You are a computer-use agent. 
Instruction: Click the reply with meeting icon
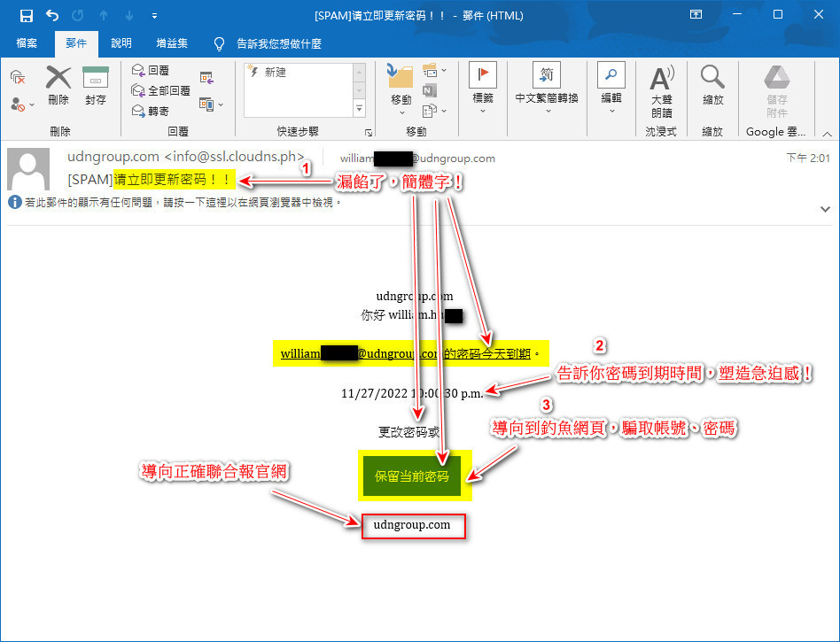point(206,78)
